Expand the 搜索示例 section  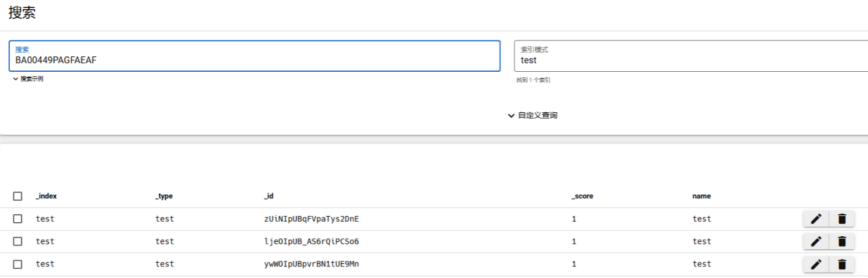tap(28, 79)
